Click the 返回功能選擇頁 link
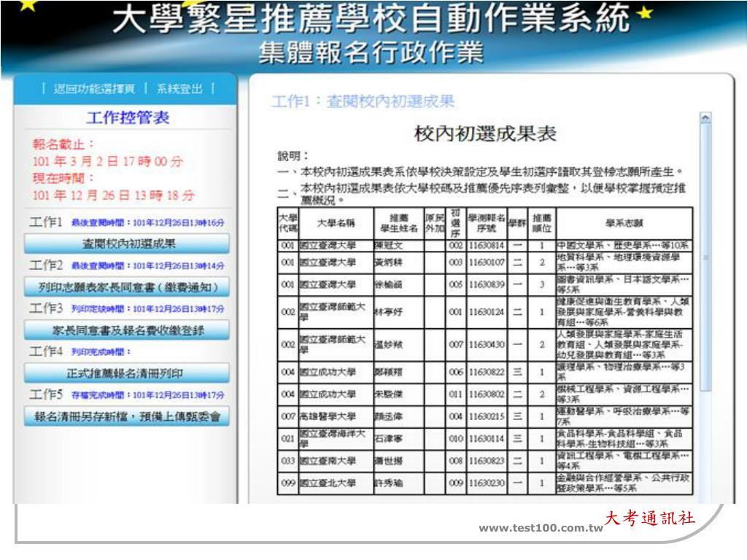The width and height of the screenshot is (747, 560). point(94,89)
